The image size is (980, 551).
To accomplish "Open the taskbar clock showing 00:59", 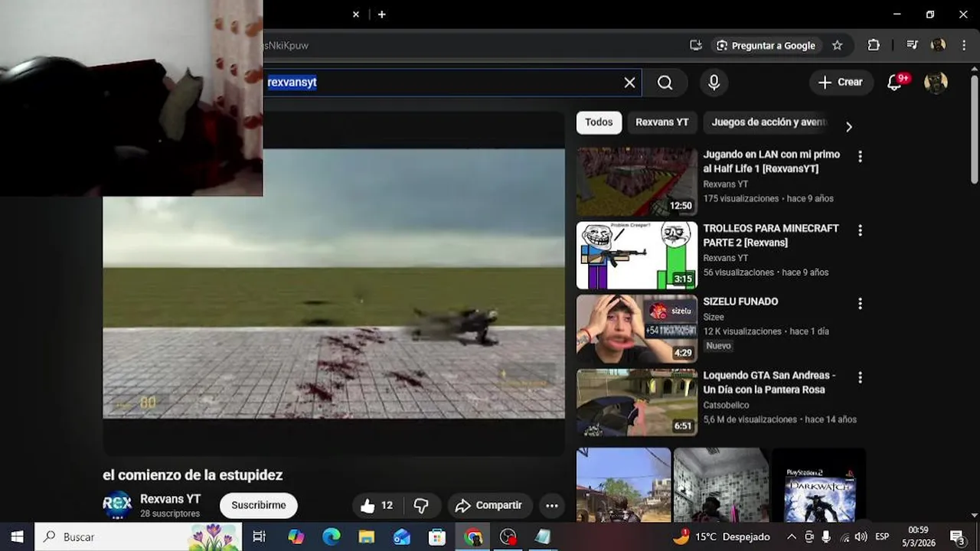I will point(918,536).
